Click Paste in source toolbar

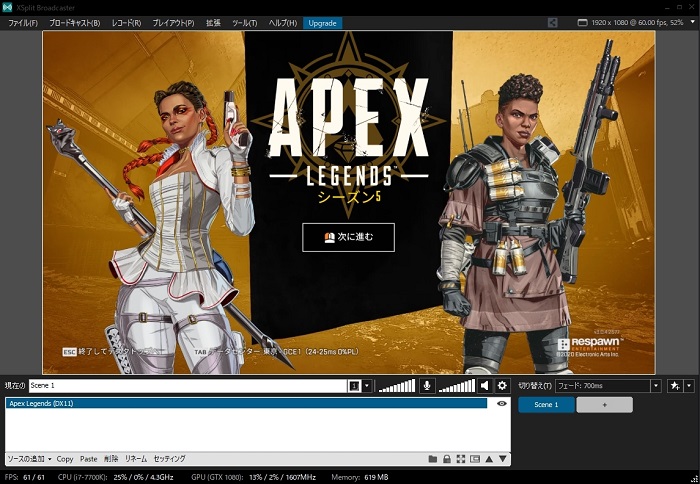pyautogui.click(x=88, y=459)
